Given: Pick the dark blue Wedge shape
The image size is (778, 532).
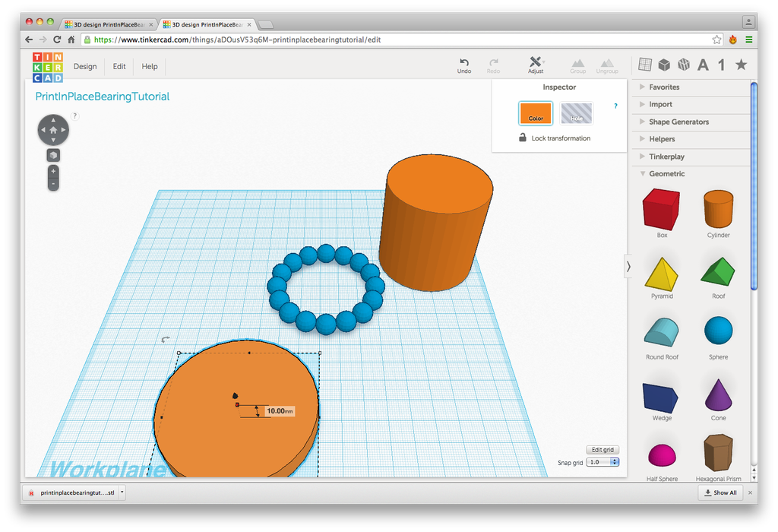Looking at the screenshot, I should point(660,397).
